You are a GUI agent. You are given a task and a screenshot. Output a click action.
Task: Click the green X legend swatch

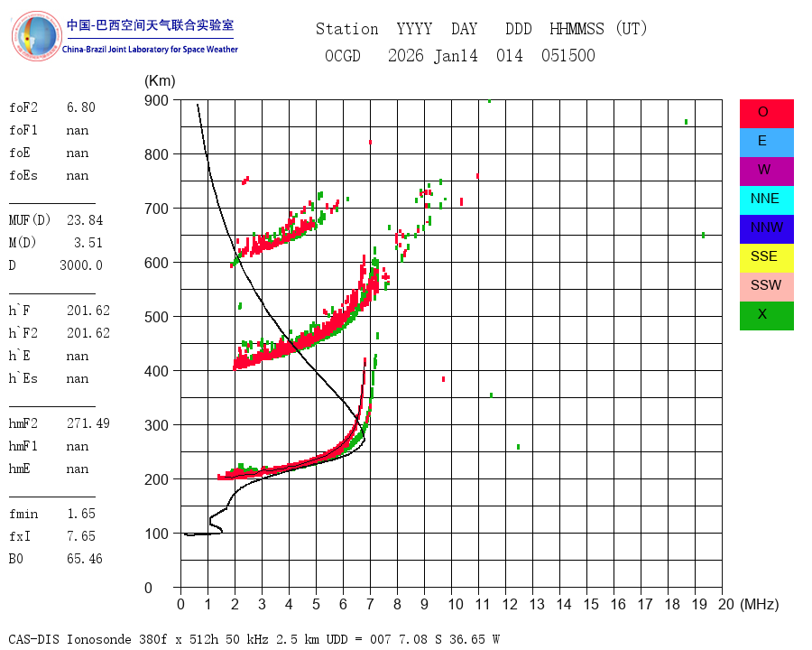[766, 316]
